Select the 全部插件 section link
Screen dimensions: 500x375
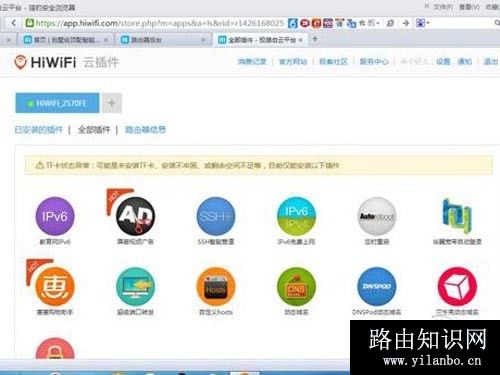click(94, 130)
